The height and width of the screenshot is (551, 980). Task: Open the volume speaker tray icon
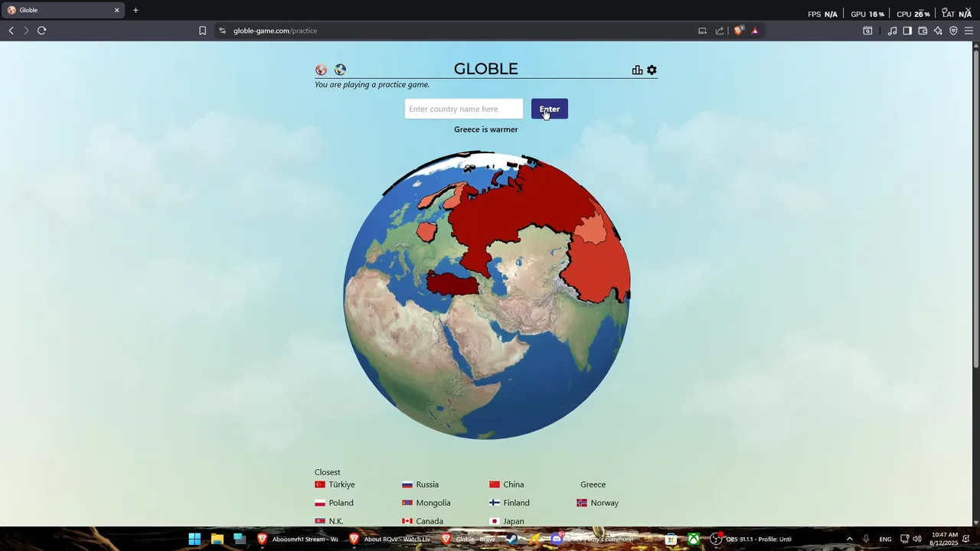(917, 539)
